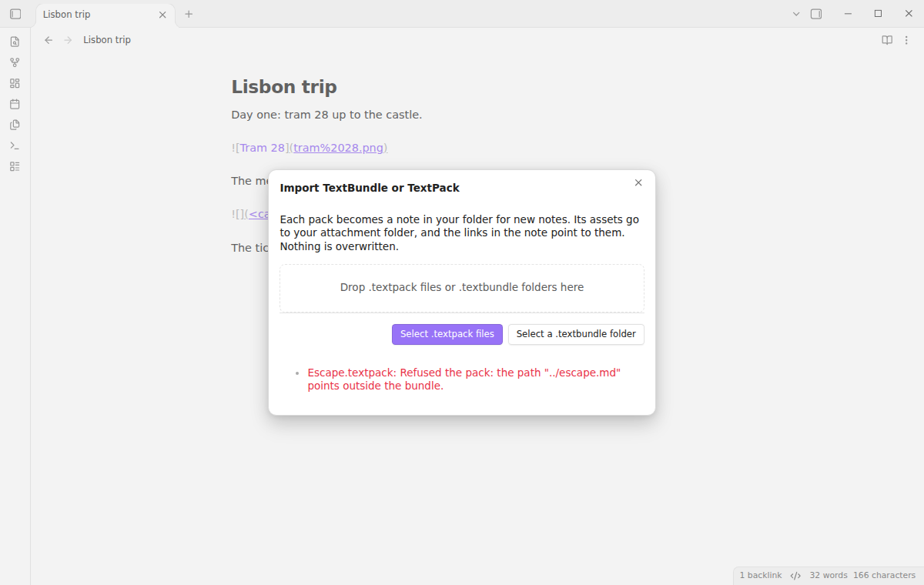This screenshot has width=924, height=585.
Task: Navigate forward with the right arrow
Action: (x=68, y=40)
